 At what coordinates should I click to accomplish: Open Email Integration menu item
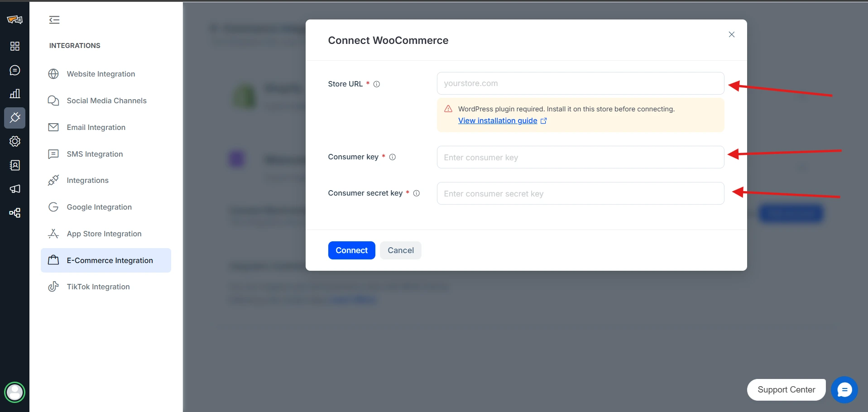coord(106,127)
